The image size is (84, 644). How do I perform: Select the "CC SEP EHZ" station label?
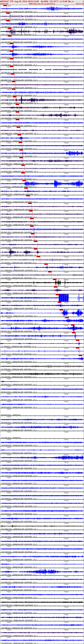[6, 187]
